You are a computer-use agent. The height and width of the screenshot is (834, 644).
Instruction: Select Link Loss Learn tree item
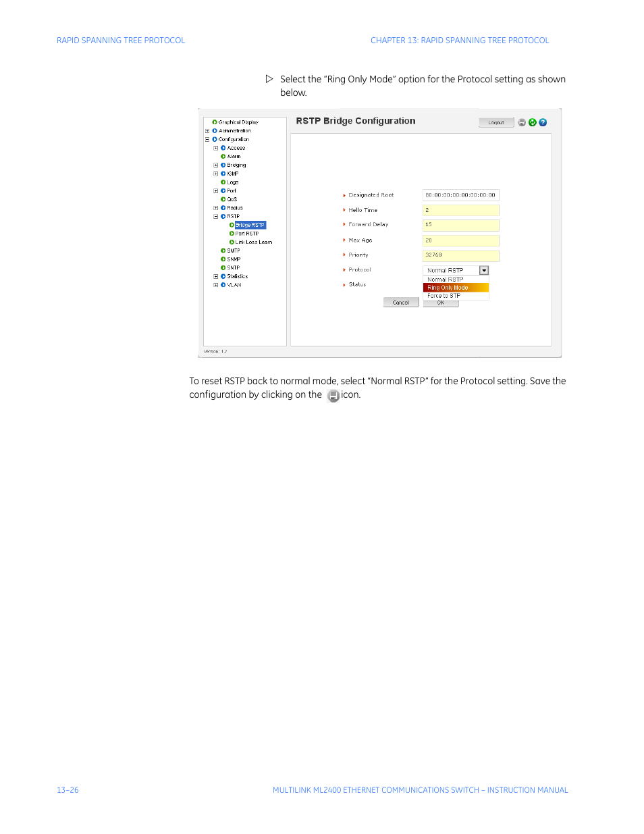(x=253, y=242)
